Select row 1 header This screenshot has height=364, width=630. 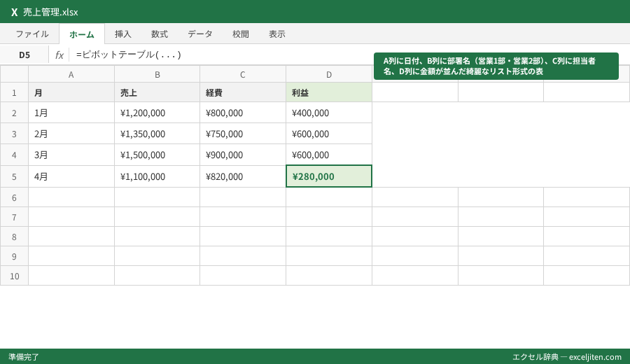14,93
